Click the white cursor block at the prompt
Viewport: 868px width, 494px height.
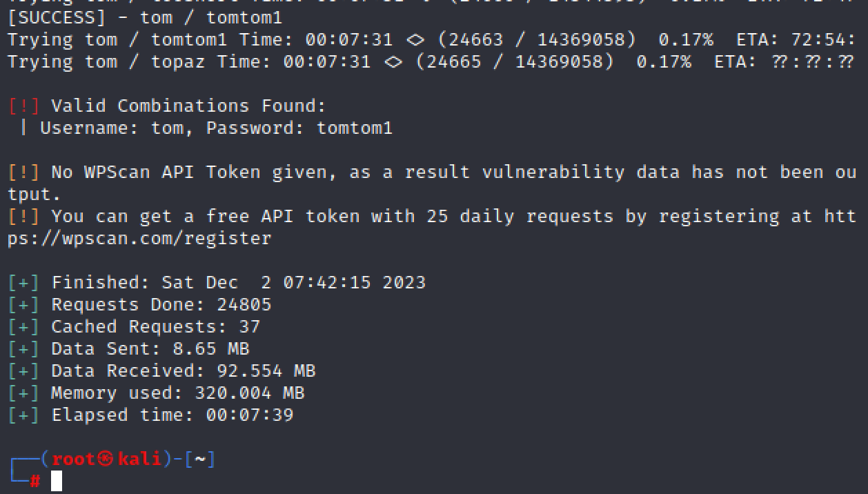coord(57,481)
